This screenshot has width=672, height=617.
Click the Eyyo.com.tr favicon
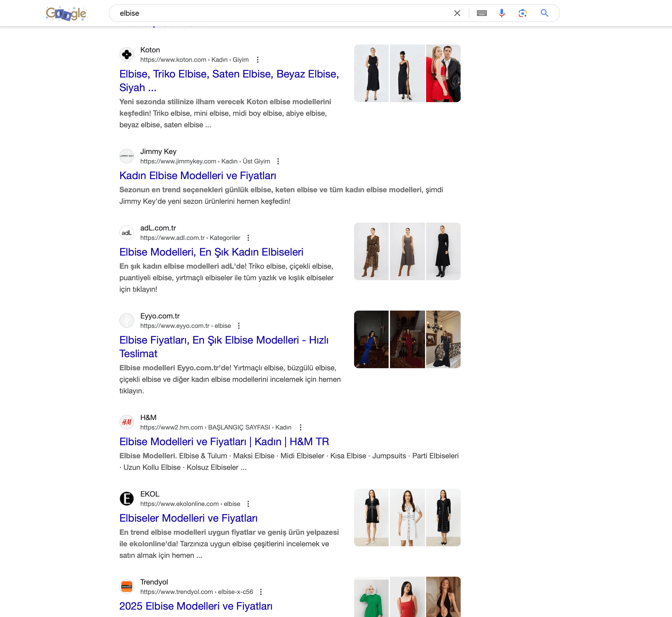(x=127, y=321)
